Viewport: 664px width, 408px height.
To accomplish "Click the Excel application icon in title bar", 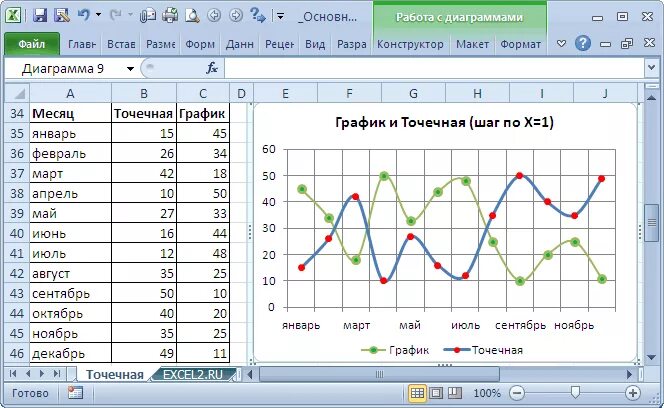I will [13, 16].
